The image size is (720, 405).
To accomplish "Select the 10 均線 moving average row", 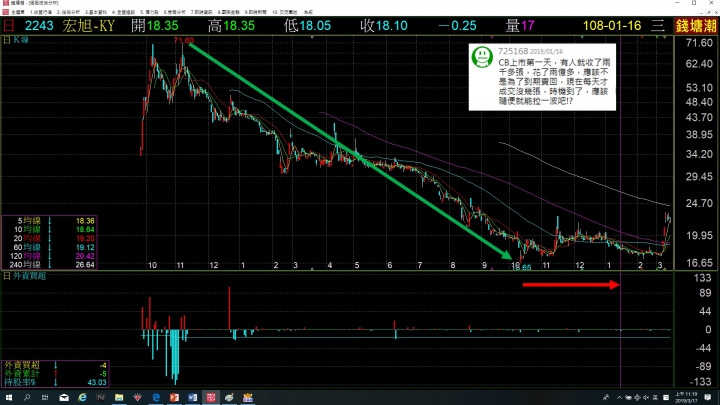I will (49, 230).
